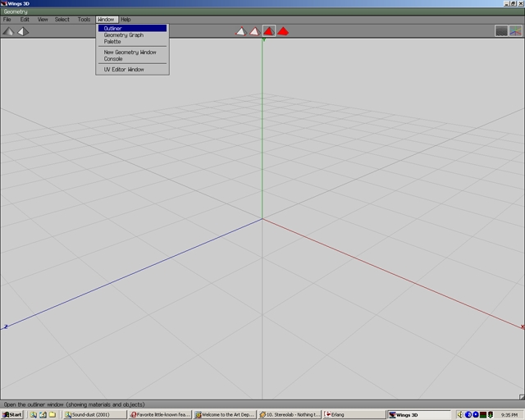Viewport: 525px width, 420px height.
Task: Switch to Welcome to the Art Dep... window
Action: (x=226, y=414)
